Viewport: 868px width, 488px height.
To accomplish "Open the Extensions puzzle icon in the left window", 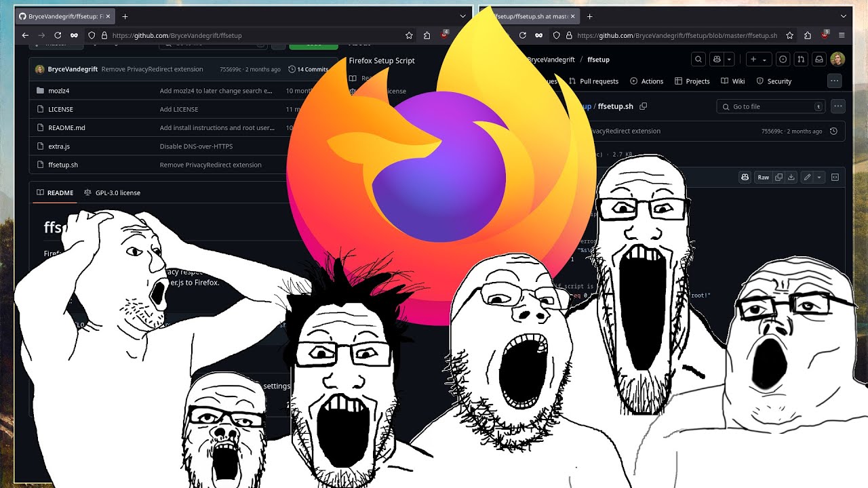I will [427, 35].
